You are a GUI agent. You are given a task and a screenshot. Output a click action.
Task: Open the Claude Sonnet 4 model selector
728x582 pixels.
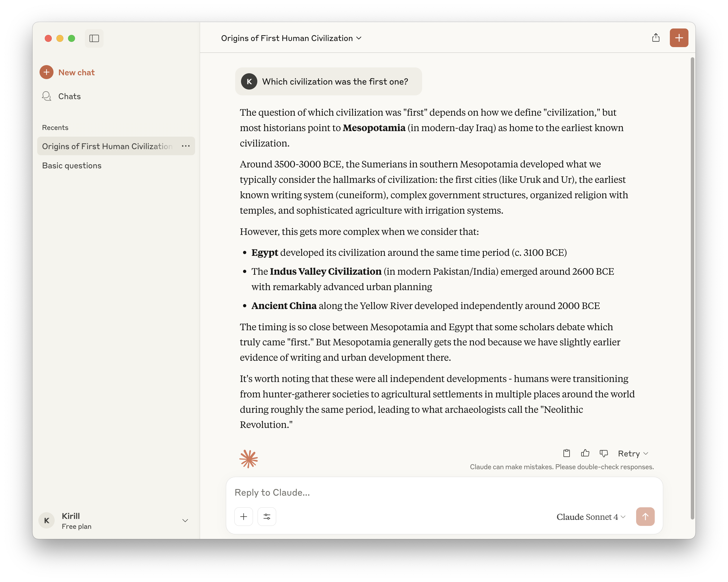coord(591,517)
